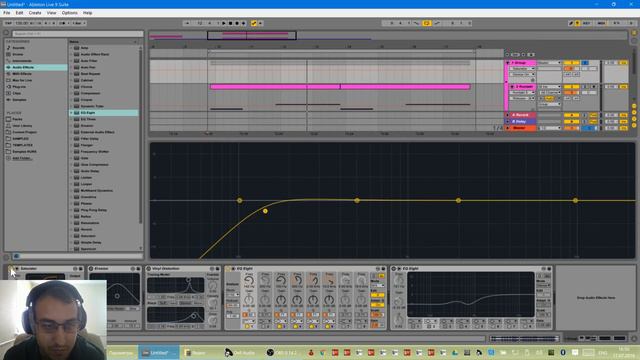Screen dimensions: 640x360
Task: Click the Drop Audio Effects Here area
Action: pos(596,298)
